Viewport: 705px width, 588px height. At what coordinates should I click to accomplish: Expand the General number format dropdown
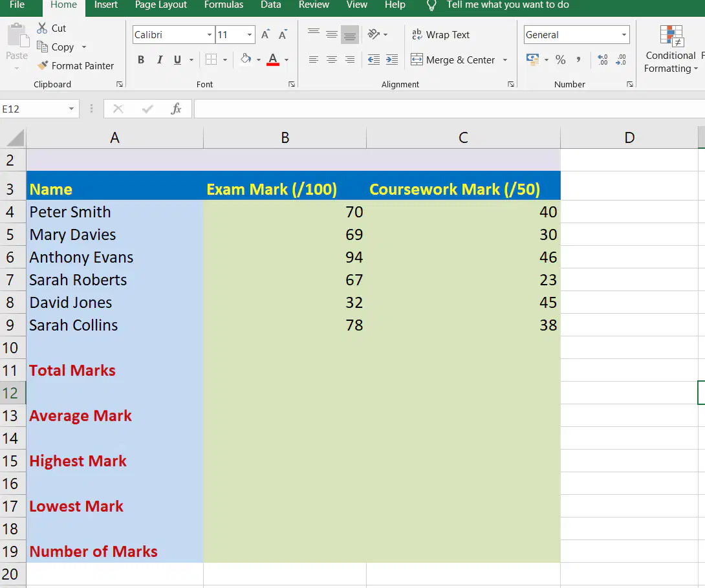click(624, 35)
